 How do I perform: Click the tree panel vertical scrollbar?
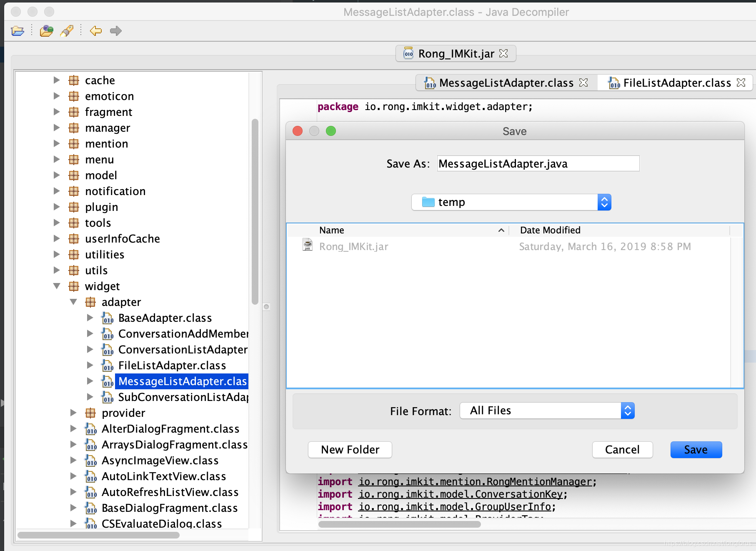point(255,212)
